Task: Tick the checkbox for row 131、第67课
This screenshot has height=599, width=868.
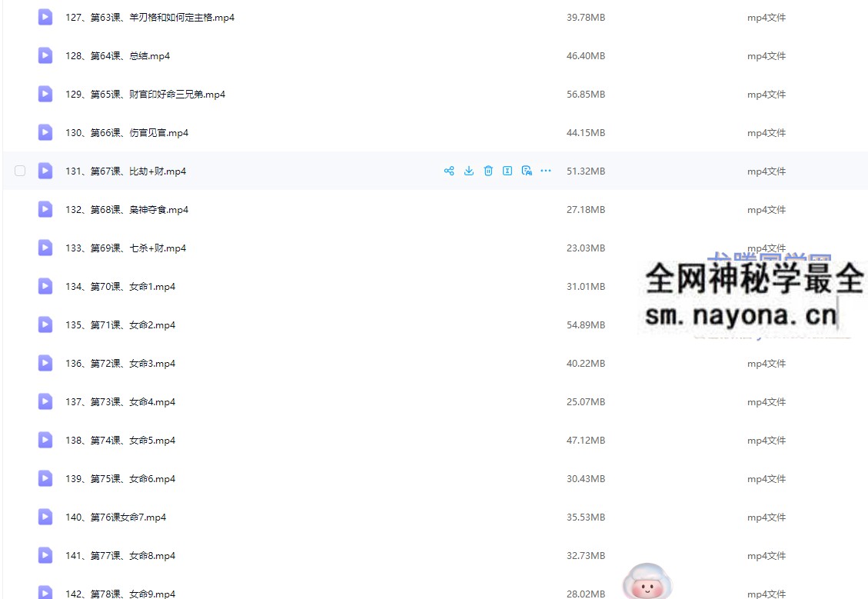Action: click(x=20, y=171)
